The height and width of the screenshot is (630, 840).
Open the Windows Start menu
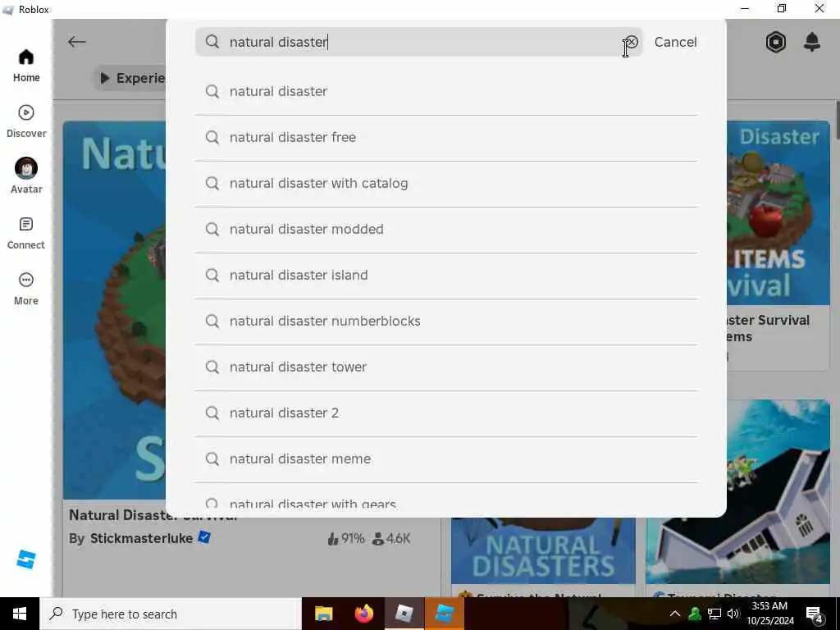[x=20, y=614]
